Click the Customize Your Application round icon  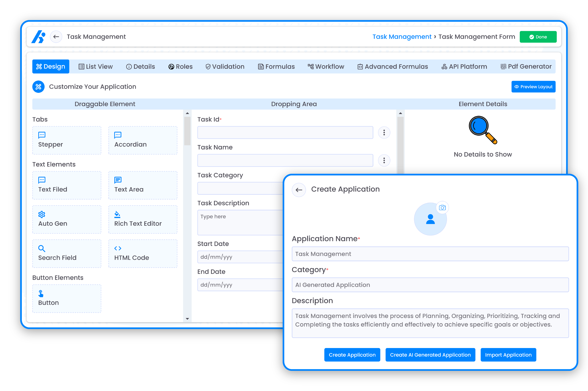point(38,87)
